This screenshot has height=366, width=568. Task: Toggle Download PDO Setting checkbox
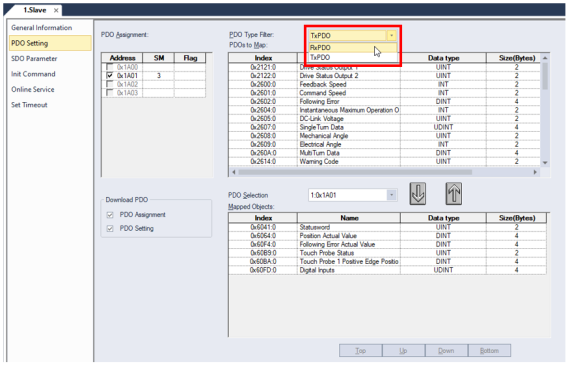pos(110,229)
